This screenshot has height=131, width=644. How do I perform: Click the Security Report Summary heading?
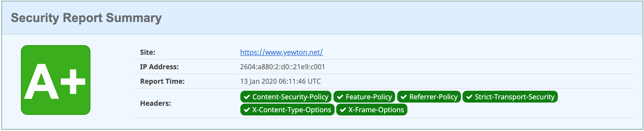(86, 18)
